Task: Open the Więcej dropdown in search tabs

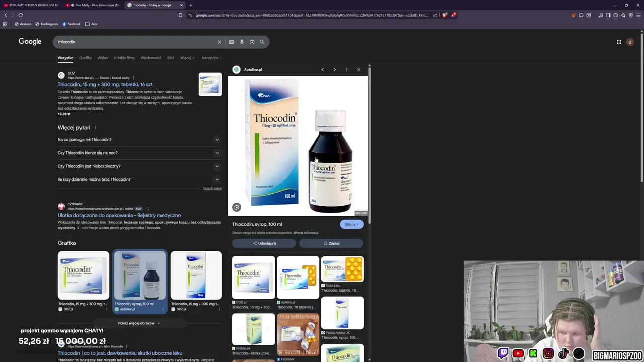Action: tap(187, 58)
